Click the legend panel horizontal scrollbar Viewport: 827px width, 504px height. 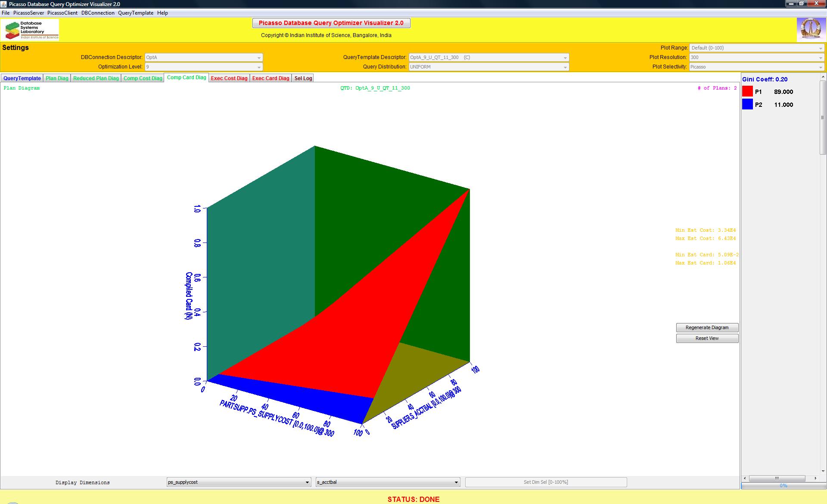pyautogui.click(x=777, y=478)
